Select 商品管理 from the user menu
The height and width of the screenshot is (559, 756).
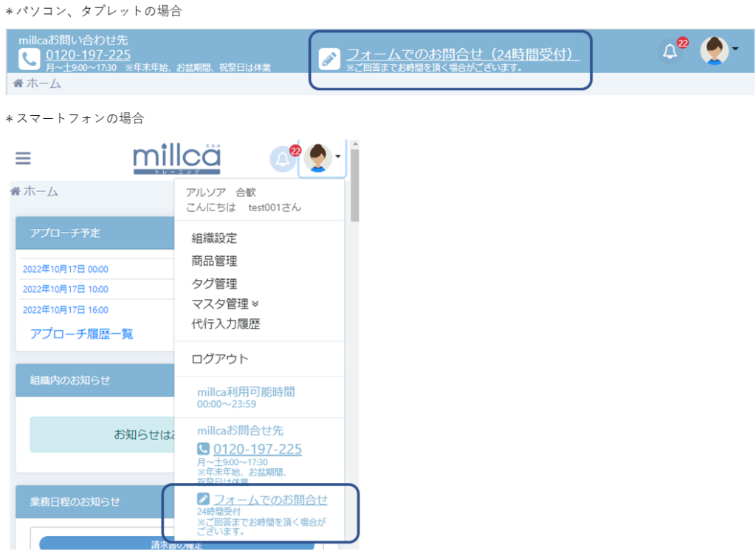click(214, 261)
